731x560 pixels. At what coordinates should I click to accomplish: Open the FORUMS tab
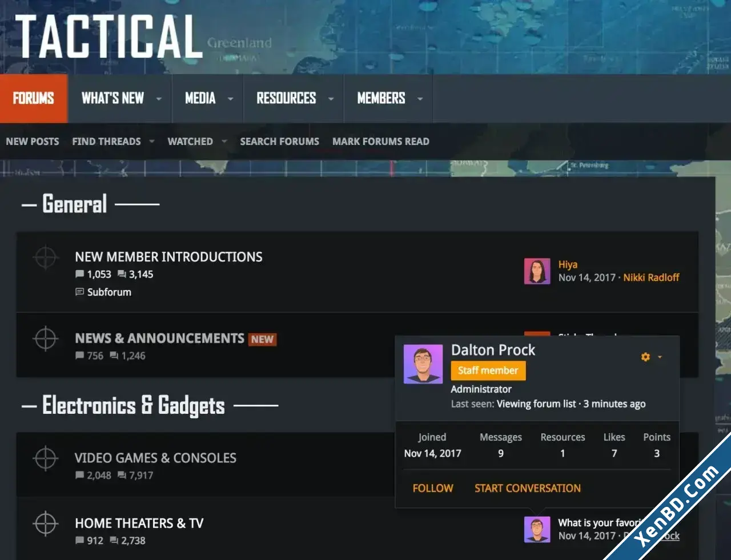tap(34, 98)
